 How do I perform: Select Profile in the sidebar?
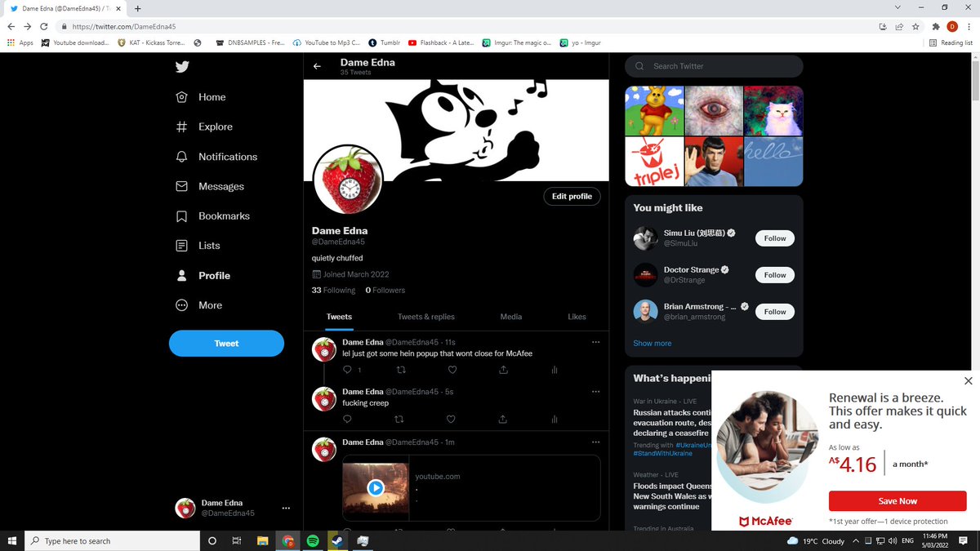(203, 276)
